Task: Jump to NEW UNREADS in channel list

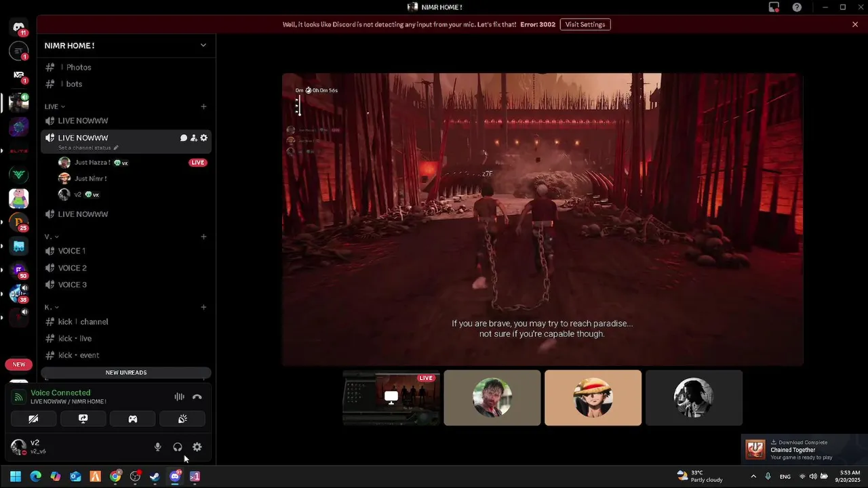Action: tap(126, 373)
